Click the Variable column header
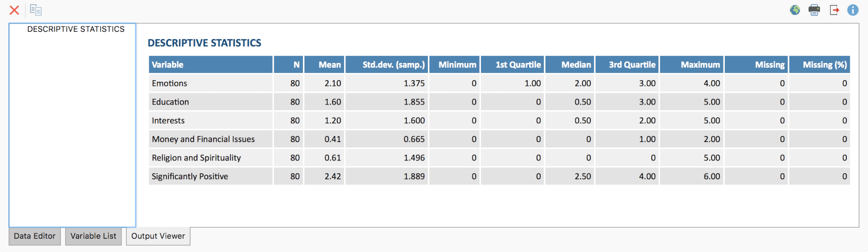Image resolution: width=868 pixels, height=252 pixels. pyautogui.click(x=210, y=65)
